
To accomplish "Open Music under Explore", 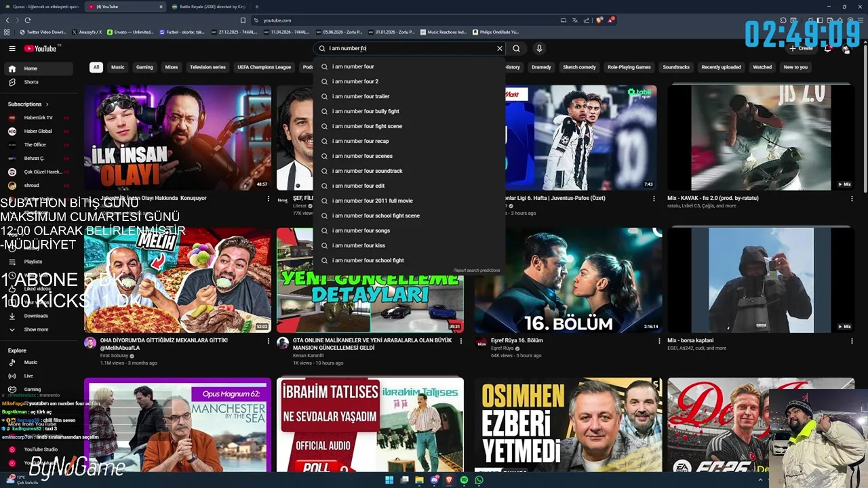I will 39,363.
